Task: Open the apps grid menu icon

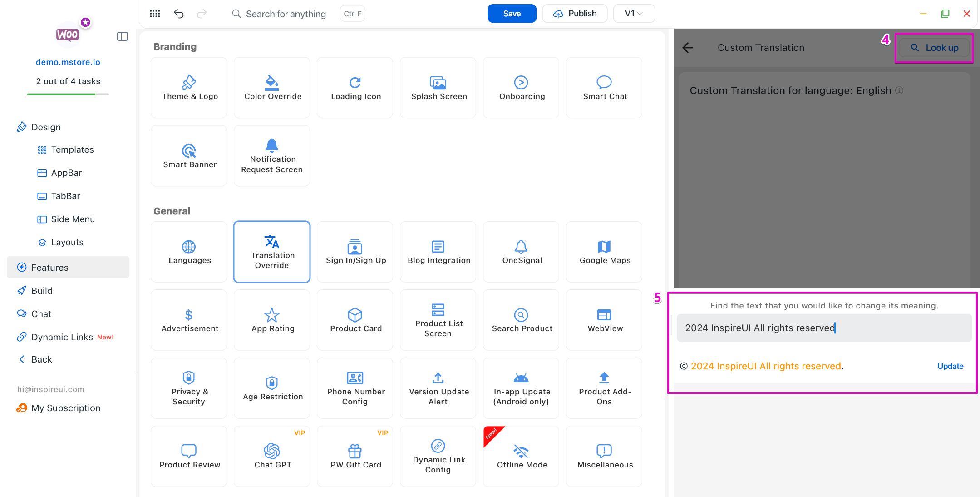Action: pyautogui.click(x=155, y=14)
